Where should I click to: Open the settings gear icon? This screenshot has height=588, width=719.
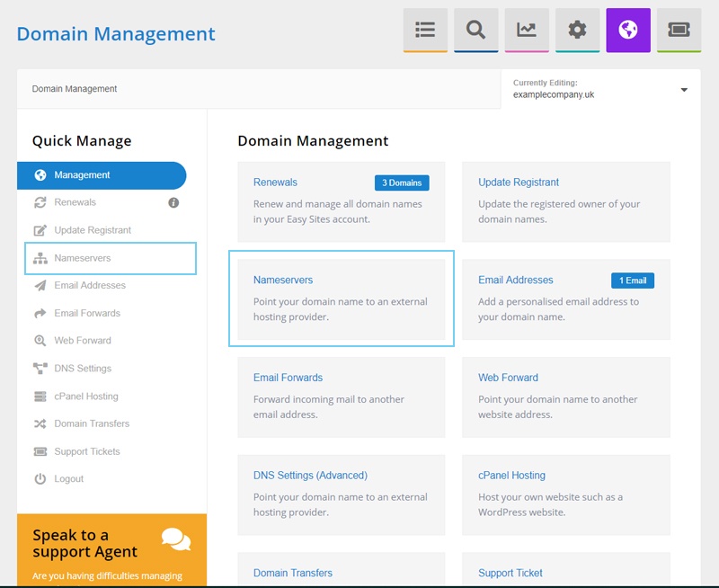pyautogui.click(x=577, y=30)
